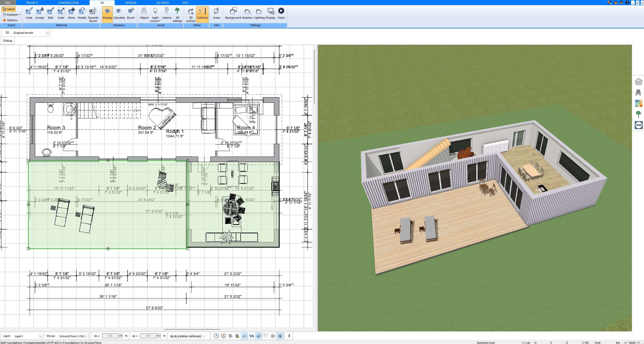Switch to the CONSTRUCTION tab
The width and height of the screenshot is (644, 344).
point(68,3)
